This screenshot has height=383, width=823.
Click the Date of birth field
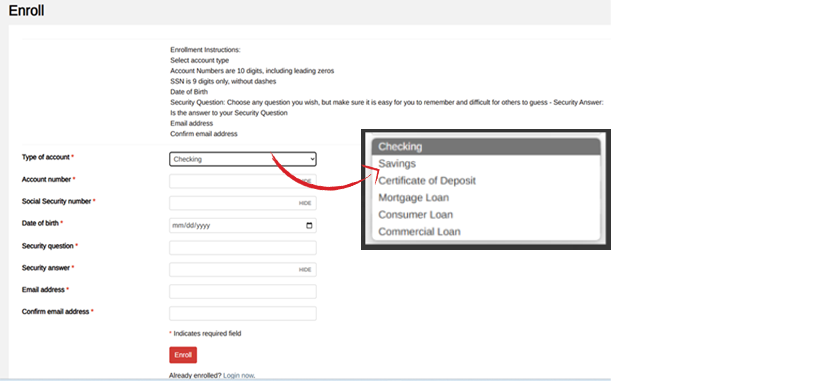pyautogui.click(x=242, y=226)
